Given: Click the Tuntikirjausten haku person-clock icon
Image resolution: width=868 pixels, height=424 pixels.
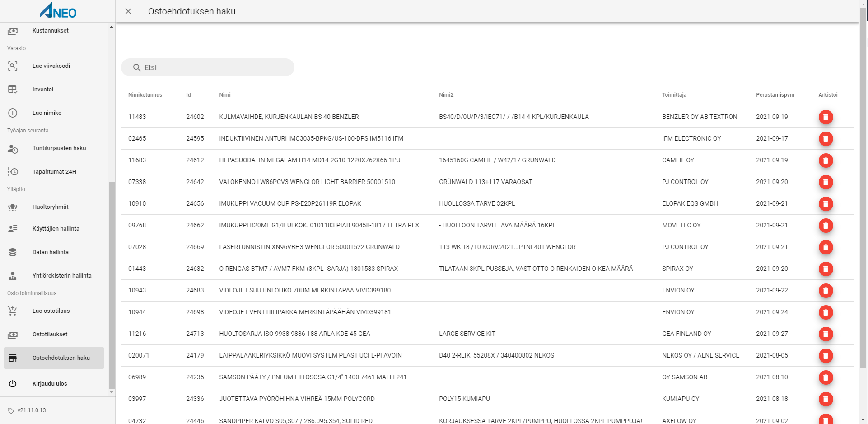Looking at the screenshot, I should pos(13,149).
